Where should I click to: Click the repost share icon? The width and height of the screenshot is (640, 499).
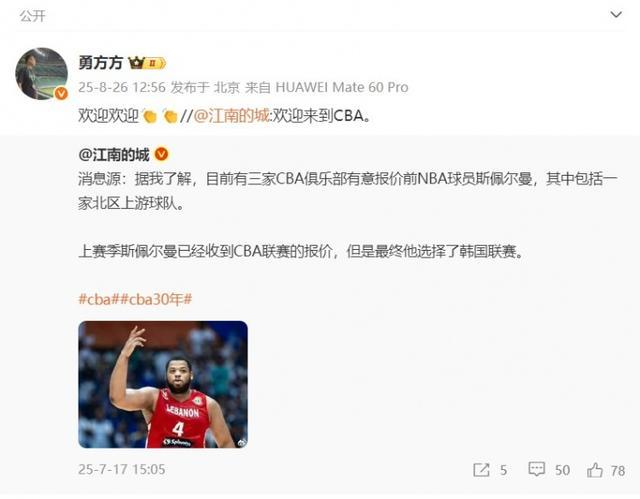click(x=481, y=470)
